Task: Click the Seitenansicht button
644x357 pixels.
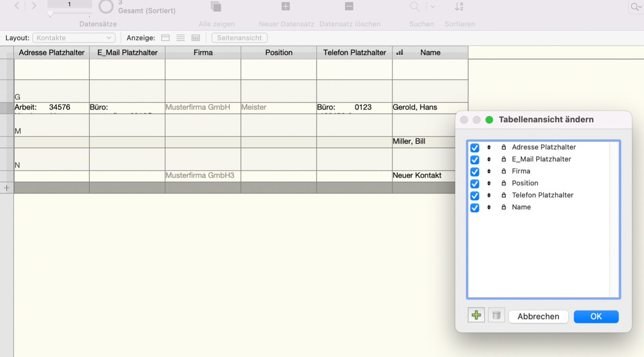Action: click(239, 38)
